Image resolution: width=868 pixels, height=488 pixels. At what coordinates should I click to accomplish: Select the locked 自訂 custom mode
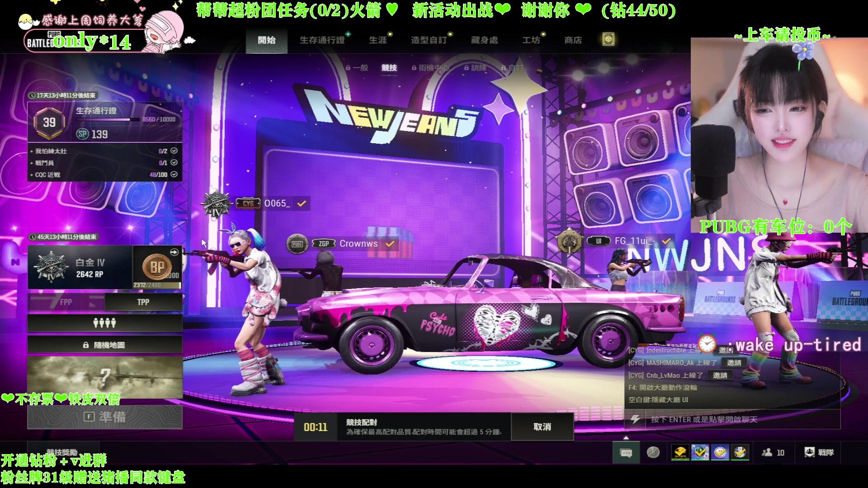click(512, 68)
